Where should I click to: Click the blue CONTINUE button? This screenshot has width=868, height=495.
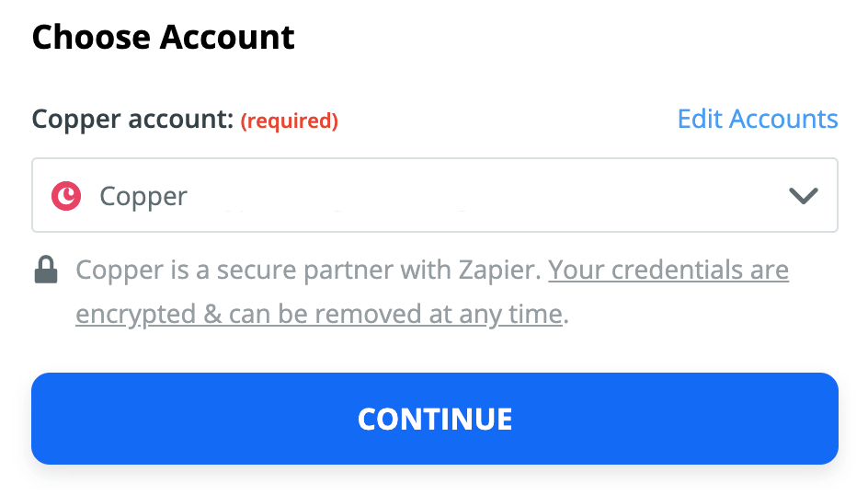pos(435,419)
